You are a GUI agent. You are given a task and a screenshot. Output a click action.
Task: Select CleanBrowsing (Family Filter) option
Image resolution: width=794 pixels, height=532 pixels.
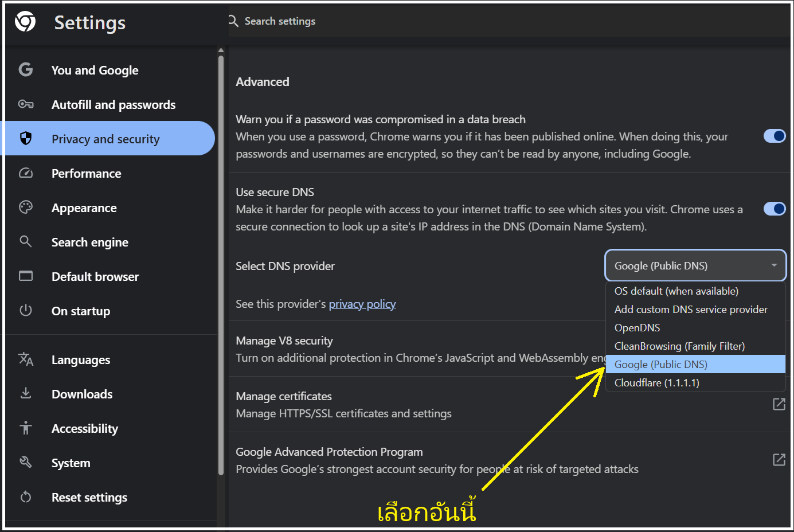click(695, 346)
